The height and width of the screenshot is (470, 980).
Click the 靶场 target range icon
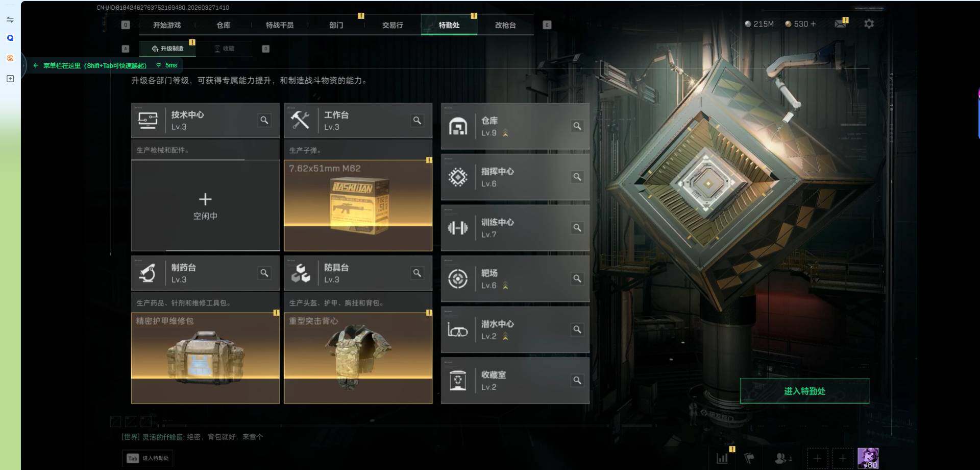[458, 279]
